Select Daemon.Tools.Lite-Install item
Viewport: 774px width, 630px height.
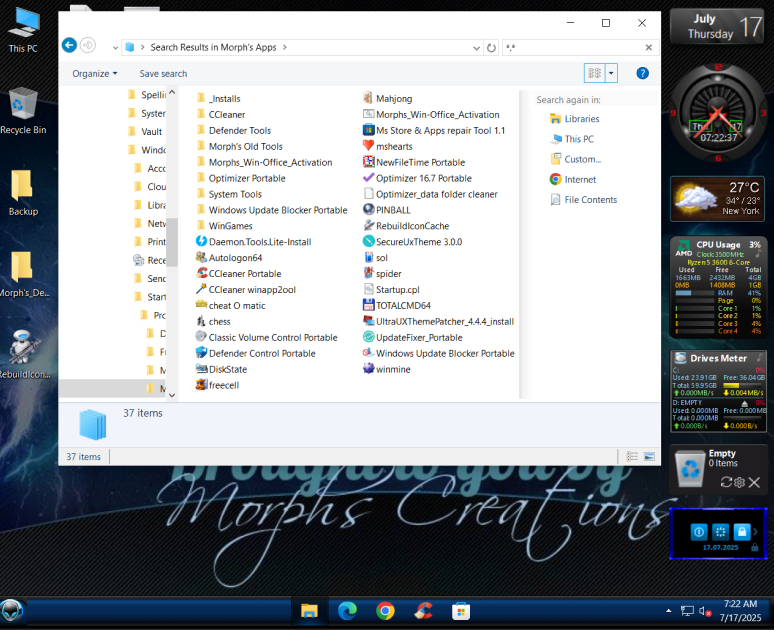(254, 241)
